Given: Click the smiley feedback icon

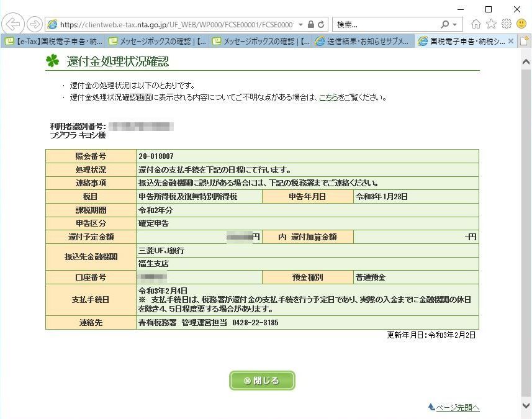Looking at the screenshot, I should coord(521,24).
